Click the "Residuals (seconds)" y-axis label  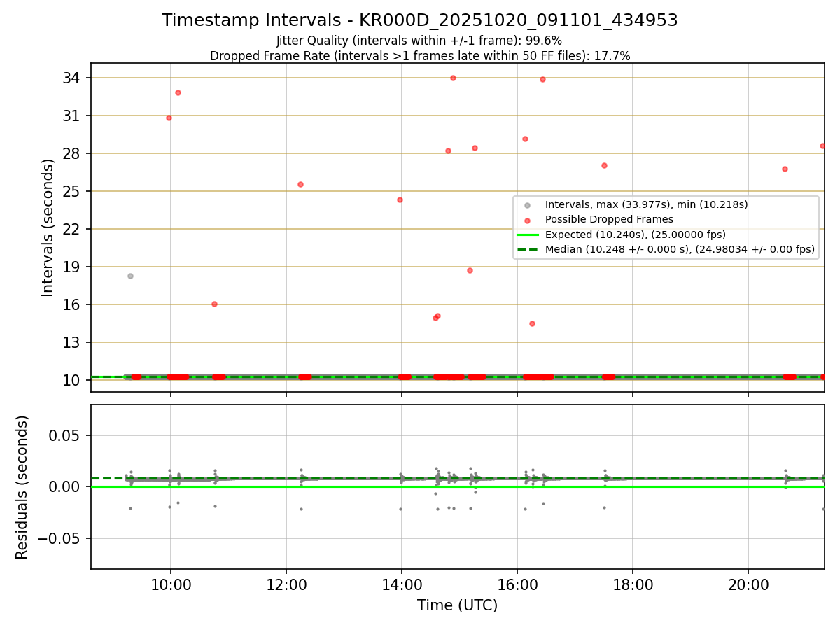pyautogui.click(x=22, y=487)
